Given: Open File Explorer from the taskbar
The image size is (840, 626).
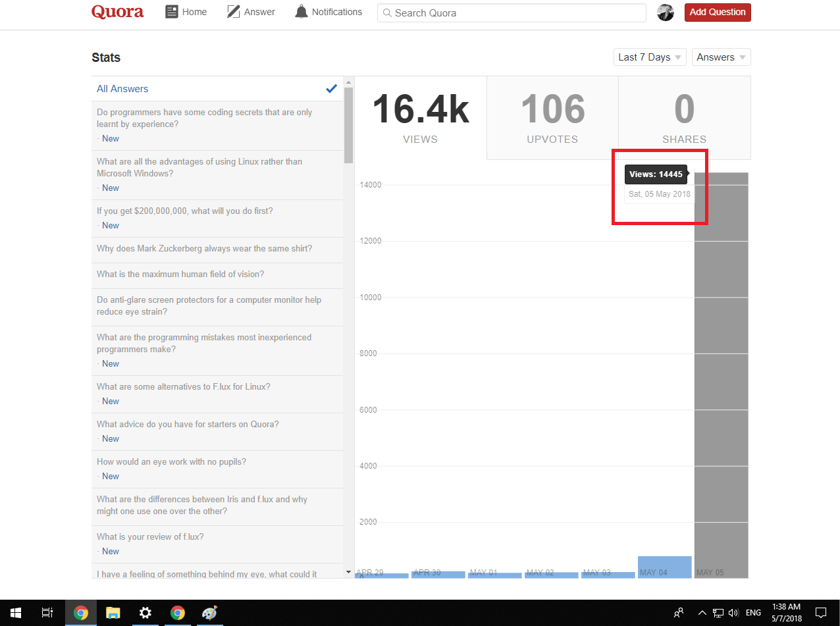Looking at the screenshot, I should point(113,613).
